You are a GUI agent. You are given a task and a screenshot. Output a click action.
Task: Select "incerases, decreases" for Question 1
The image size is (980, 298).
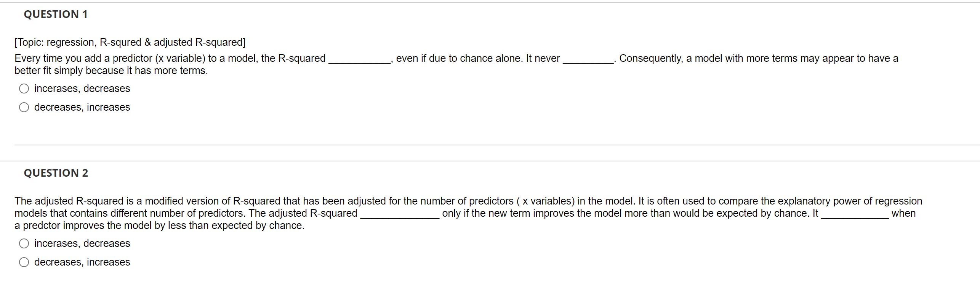tap(82, 88)
